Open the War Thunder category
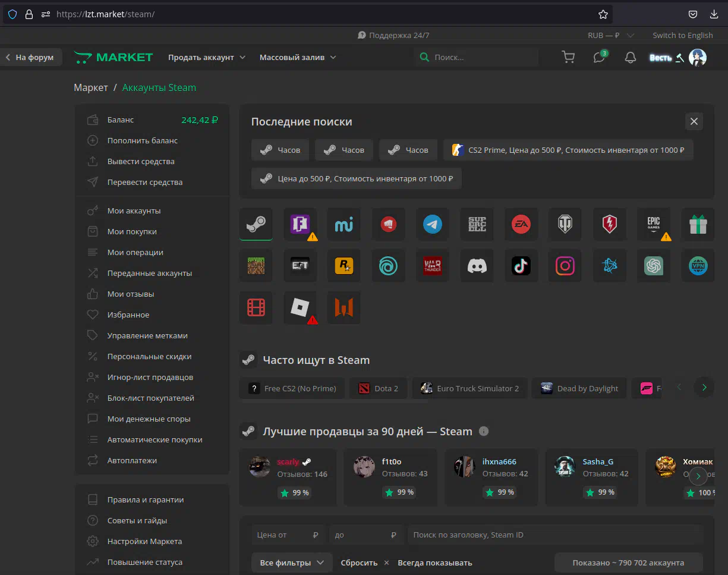The image size is (728, 575). click(x=433, y=265)
